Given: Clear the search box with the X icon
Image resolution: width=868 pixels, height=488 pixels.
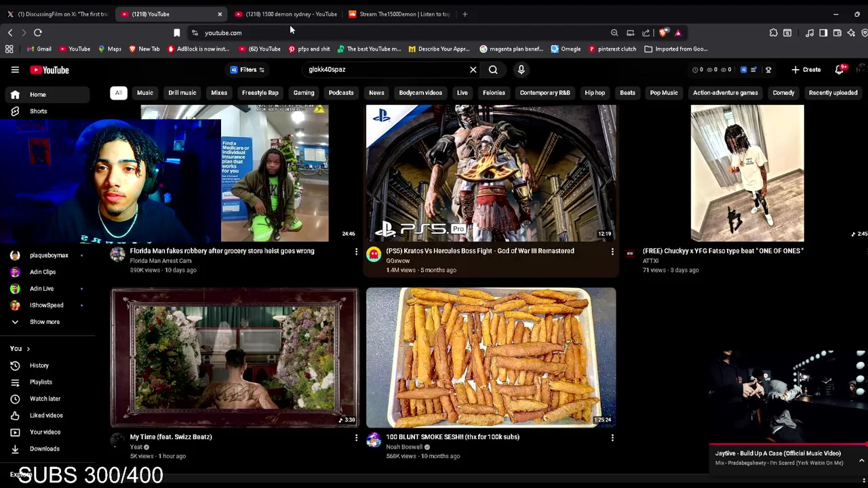Looking at the screenshot, I should (473, 69).
